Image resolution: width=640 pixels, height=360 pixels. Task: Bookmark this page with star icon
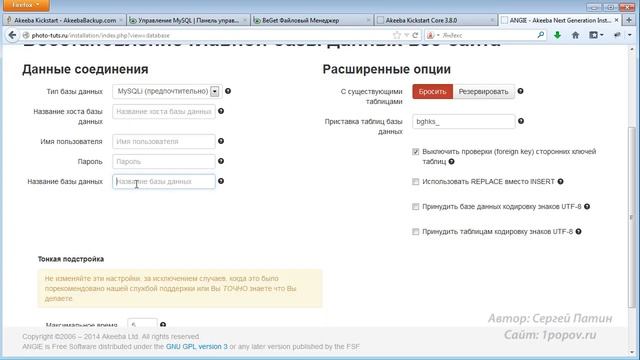(x=397, y=36)
